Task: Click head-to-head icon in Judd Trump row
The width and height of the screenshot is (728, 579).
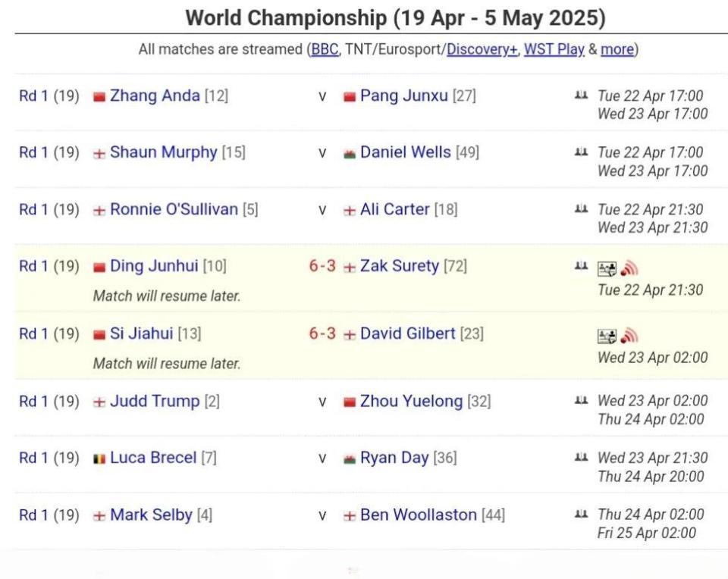Action: tap(581, 400)
